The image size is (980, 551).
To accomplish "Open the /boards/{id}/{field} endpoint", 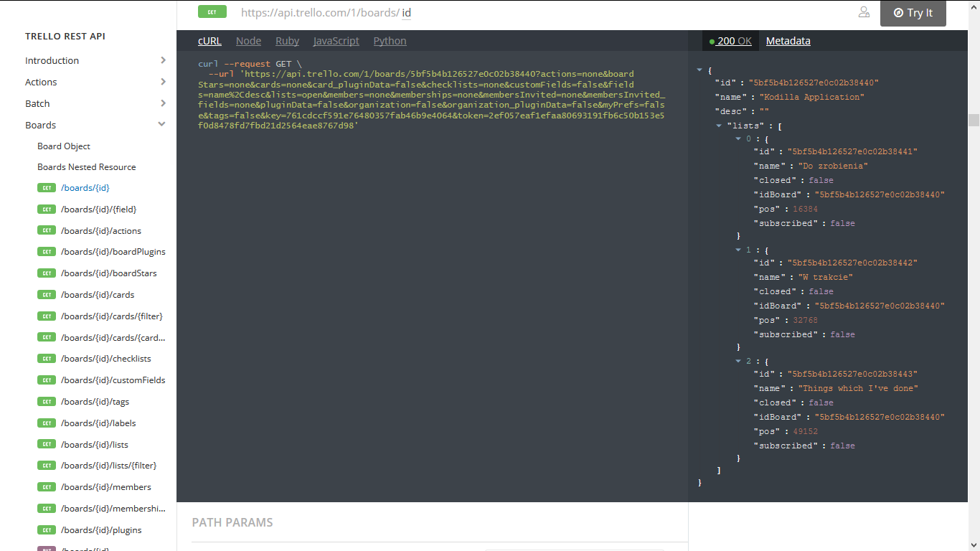I will (99, 209).
